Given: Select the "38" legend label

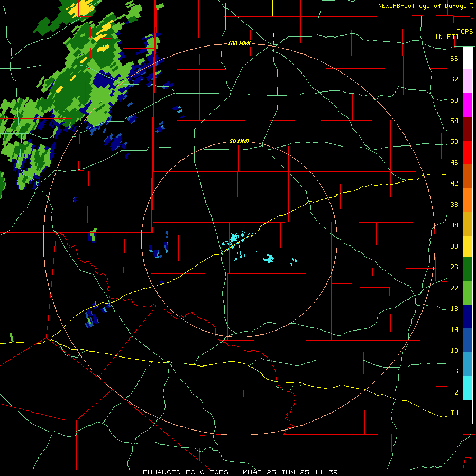Looking at the screenshot, I should pyautogui.click(x=454, y=204).
